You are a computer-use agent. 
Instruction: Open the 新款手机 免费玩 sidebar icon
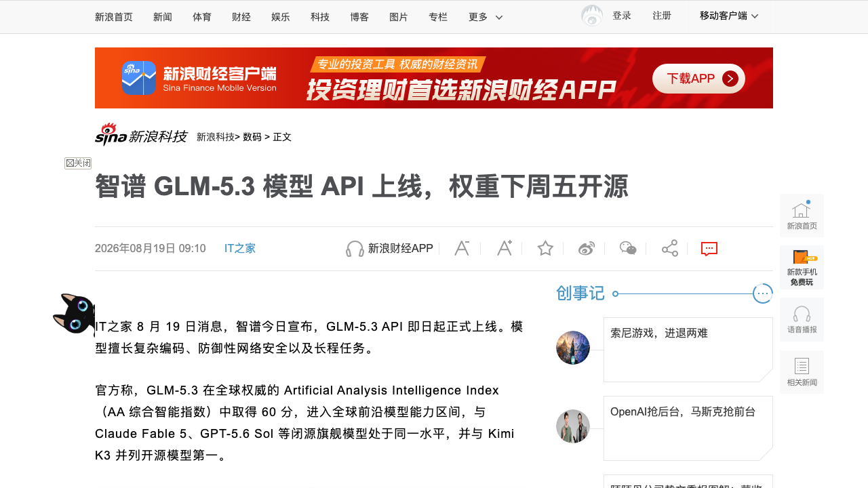click(x=802, y=268)
